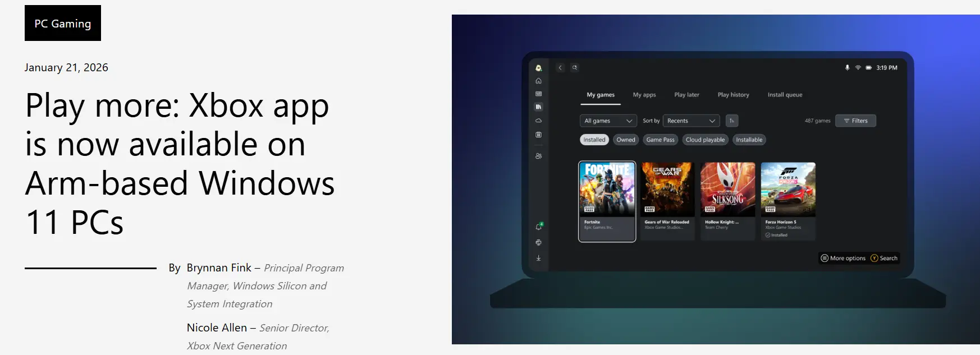Image resolution: width=980 pixels, height=355 pixels.
Task: Open the PC Gaming category tag
Action: click(x=63, y=23)
